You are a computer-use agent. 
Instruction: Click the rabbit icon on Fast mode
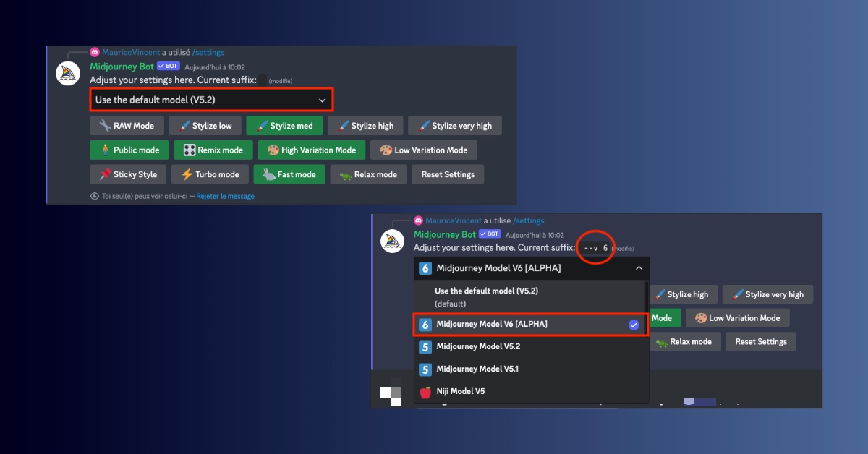268,174
